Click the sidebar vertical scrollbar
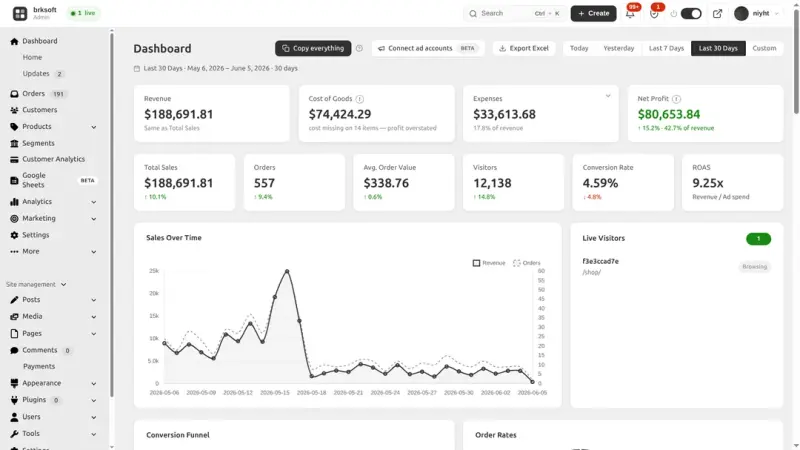The image size is (800, 450). click(112, 214)
